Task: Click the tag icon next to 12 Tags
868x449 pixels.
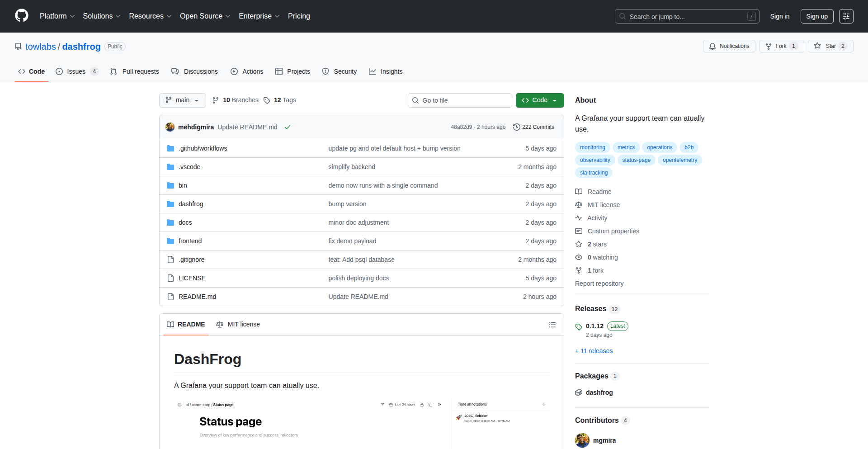Action: [267, 100]
